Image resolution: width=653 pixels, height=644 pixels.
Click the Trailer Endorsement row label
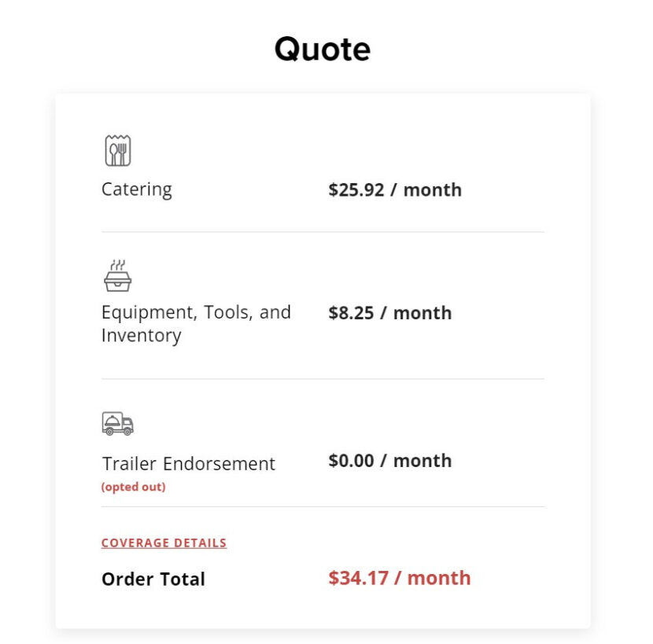tap(188, 463)
